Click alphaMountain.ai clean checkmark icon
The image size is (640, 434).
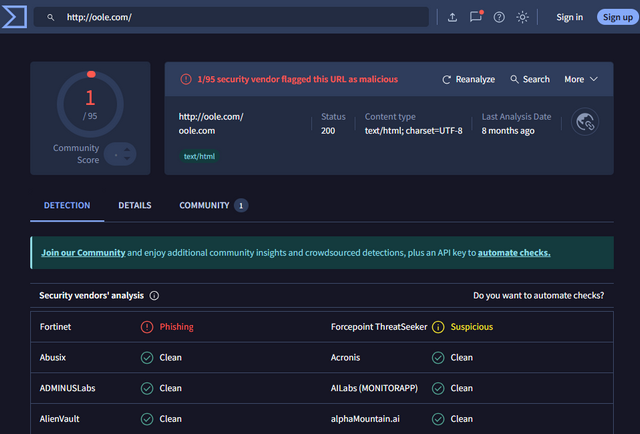pos(438,419)
